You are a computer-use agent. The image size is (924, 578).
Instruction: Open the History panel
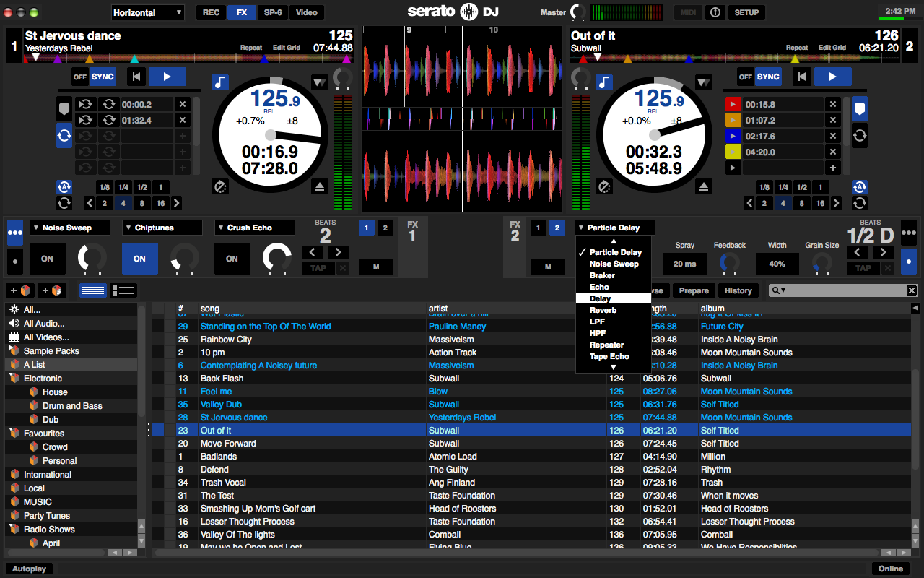(x=738, y=290)
